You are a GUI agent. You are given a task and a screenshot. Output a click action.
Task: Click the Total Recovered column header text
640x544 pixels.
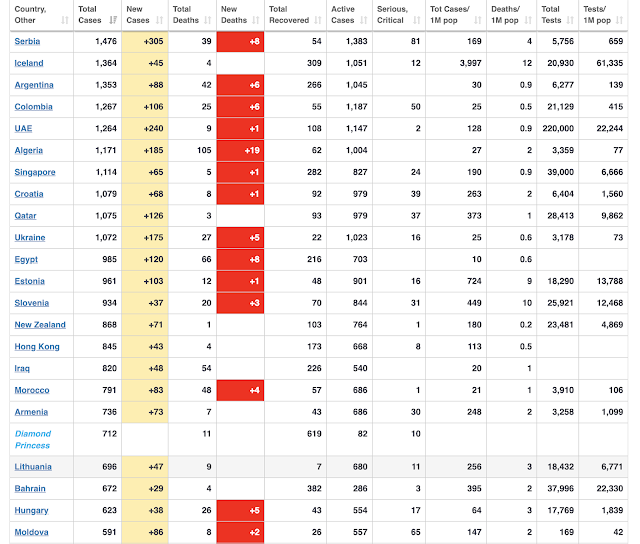pyautogui.click(x=289, y=14)
